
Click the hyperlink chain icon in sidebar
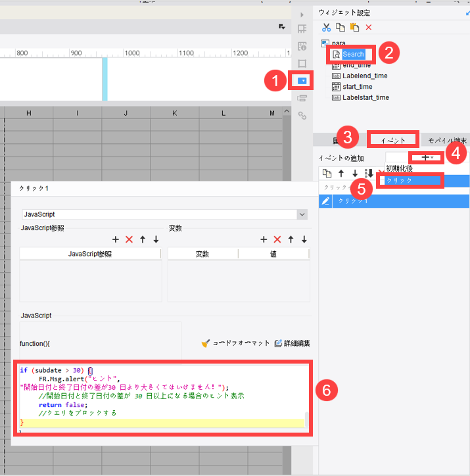[302, 116]
